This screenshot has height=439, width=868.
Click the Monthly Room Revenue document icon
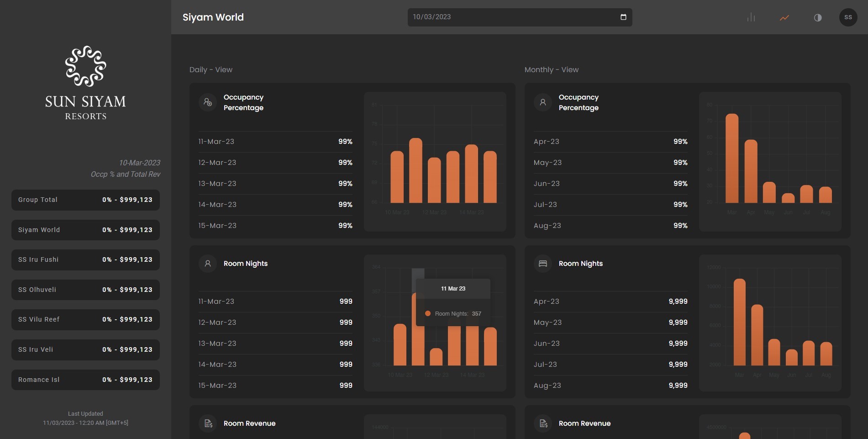coord(543,423)
